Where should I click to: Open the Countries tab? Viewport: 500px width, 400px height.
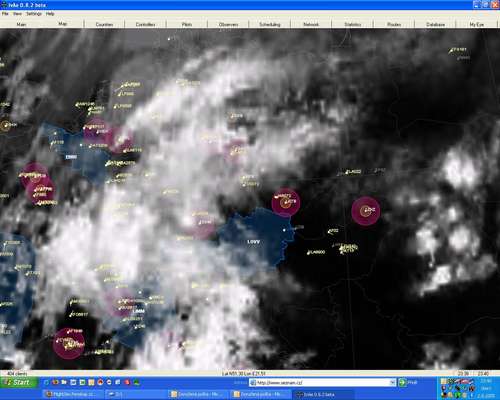click(x=104, y=24)
